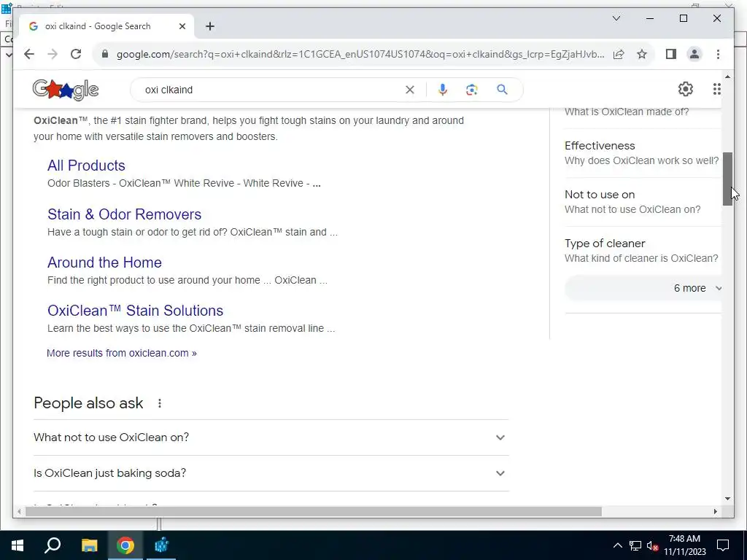The image size is (747, 560).
Task: Select the 'Type of cleaner' topic
Action: click(x=641, y=251)
